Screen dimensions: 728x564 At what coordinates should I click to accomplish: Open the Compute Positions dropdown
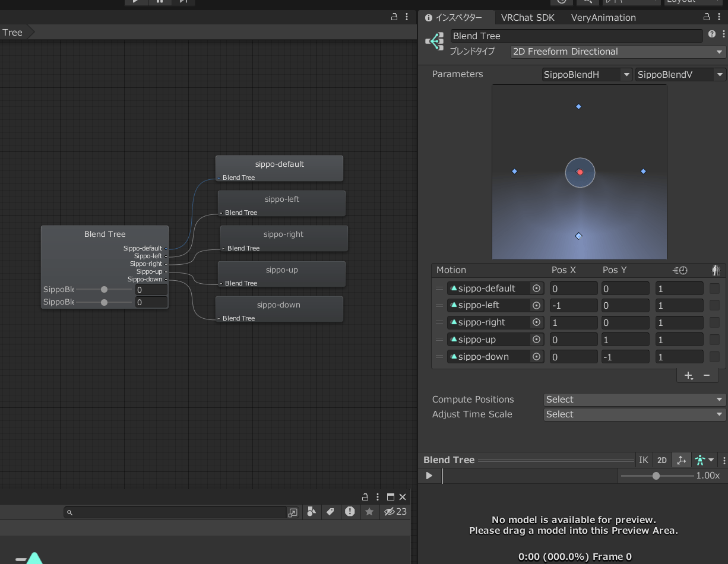635,400
